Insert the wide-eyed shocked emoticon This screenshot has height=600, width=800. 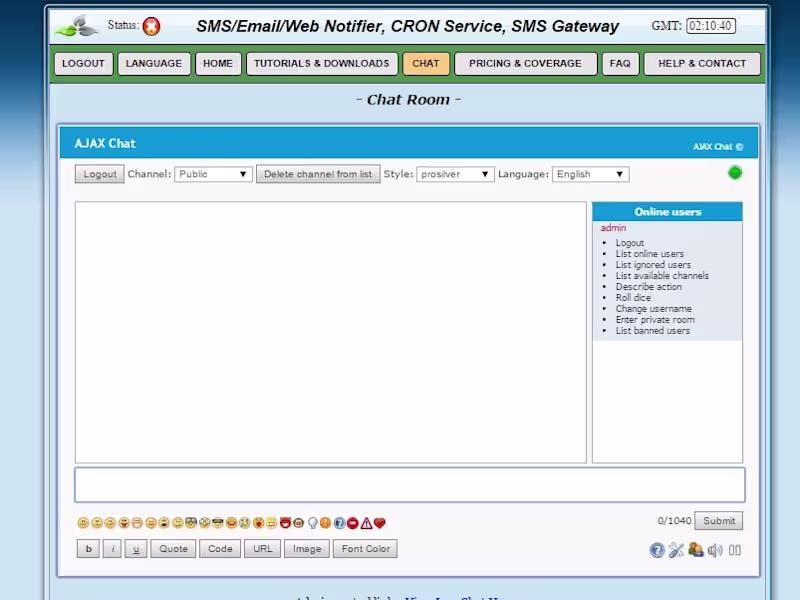tap(205, 523)
